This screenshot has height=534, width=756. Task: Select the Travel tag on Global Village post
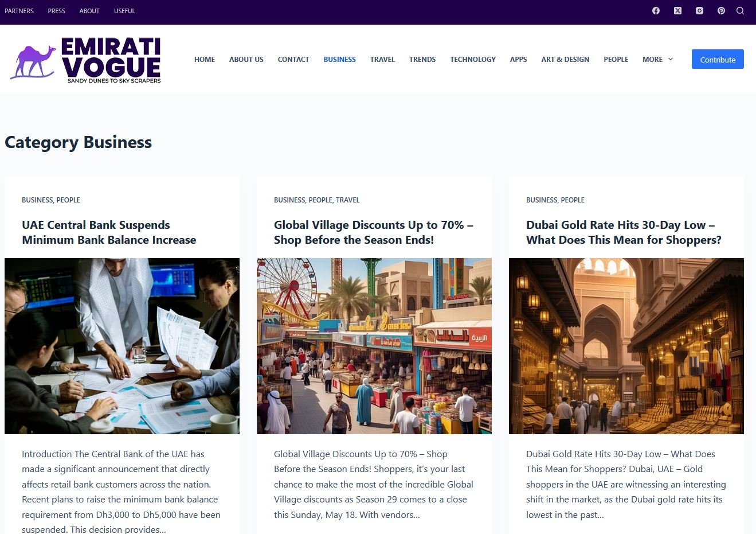347,200
